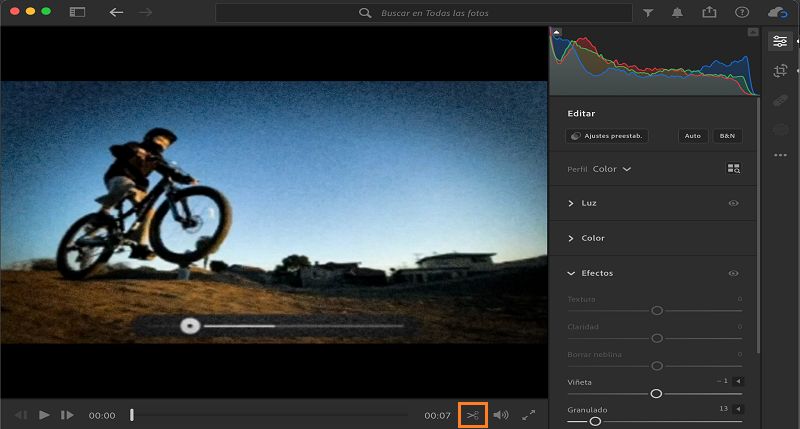Click the 00:07 duration text

(x=437, y=416)
